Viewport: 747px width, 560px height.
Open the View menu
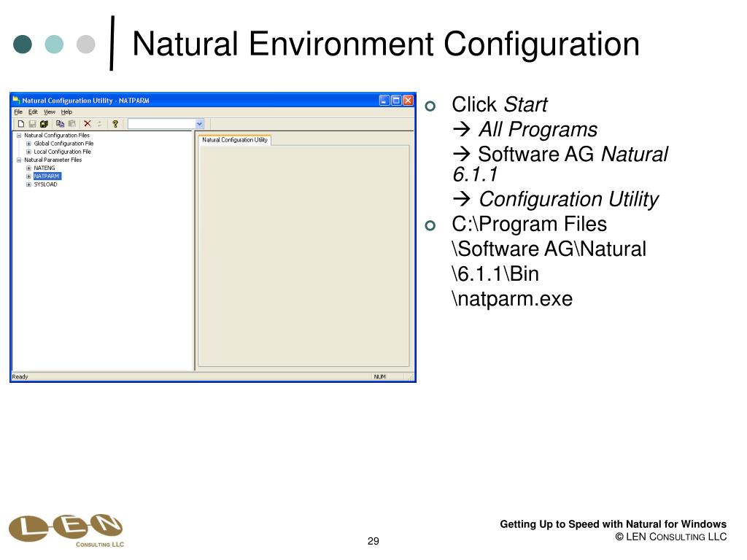[50, 112]
